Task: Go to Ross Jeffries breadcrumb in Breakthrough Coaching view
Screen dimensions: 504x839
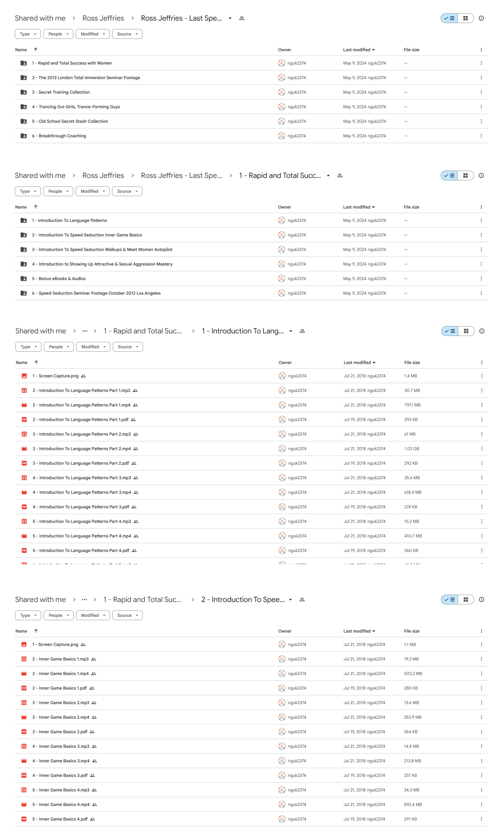Action: coord(103,18)
